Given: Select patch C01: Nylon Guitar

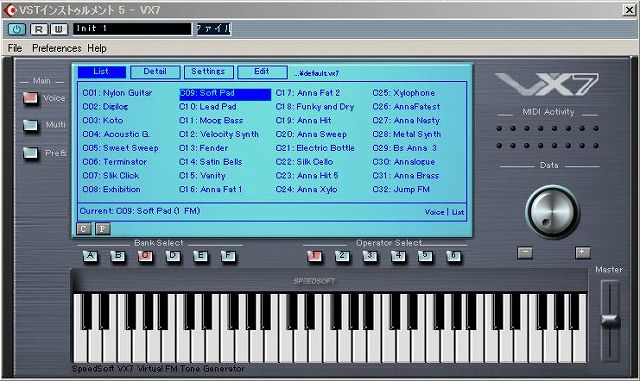Looking at the screenshot, I should (117, 93).
